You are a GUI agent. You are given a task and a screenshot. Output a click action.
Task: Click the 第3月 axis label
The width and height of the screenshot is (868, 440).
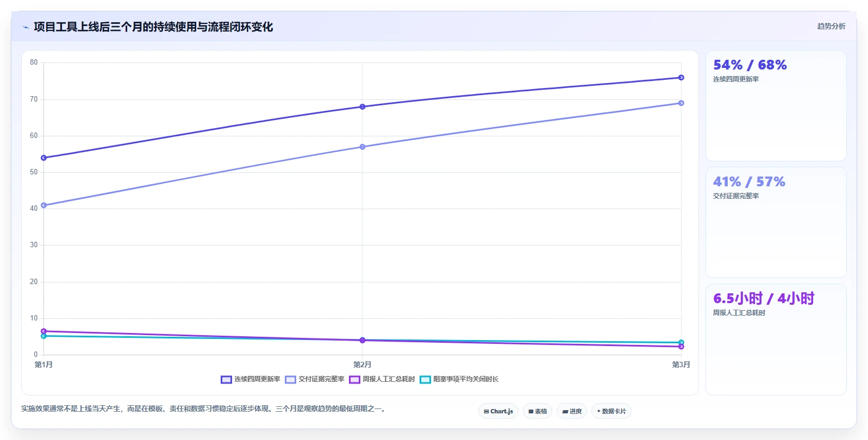[x=681, y=364]
